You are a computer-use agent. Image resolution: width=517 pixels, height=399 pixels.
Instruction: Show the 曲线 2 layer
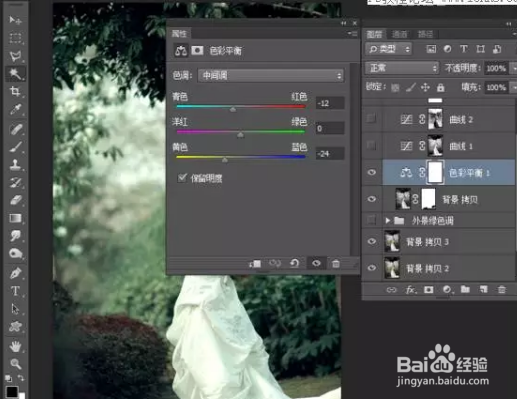point(371,118)
